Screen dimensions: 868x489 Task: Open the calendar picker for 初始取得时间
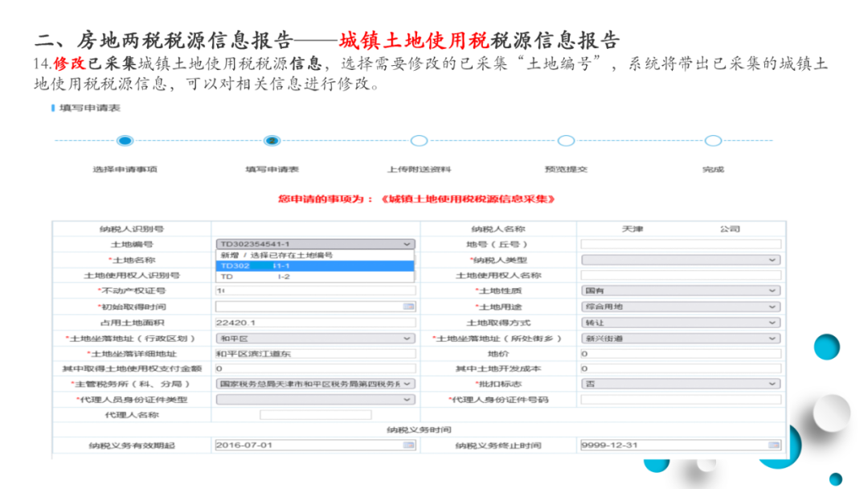click(x=408, y=306)
